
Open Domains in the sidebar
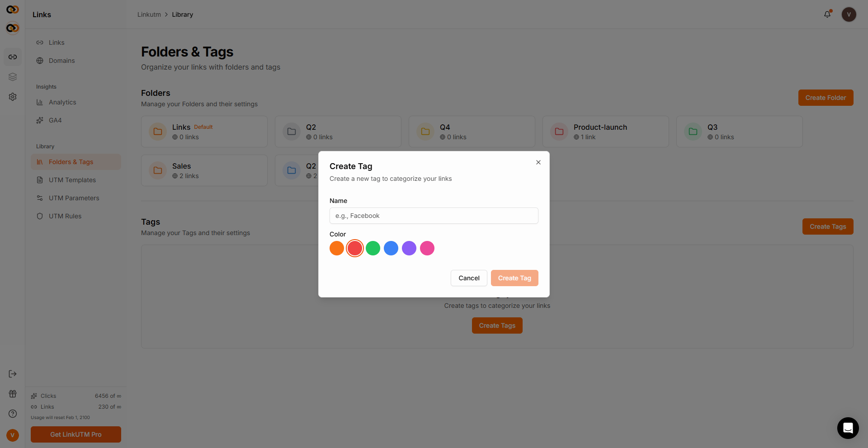pyautogui.click(x=76, y=61)
